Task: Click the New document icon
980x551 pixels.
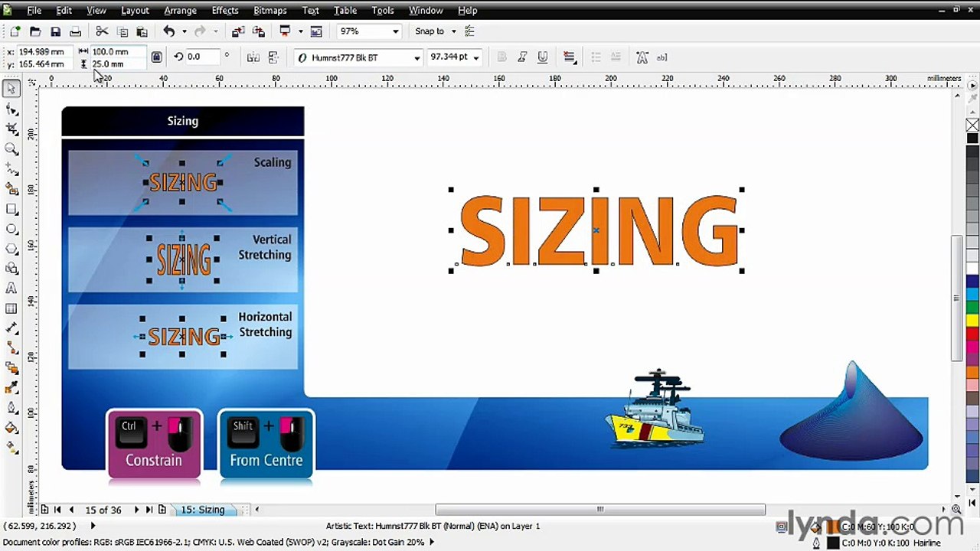Action: 15,31
